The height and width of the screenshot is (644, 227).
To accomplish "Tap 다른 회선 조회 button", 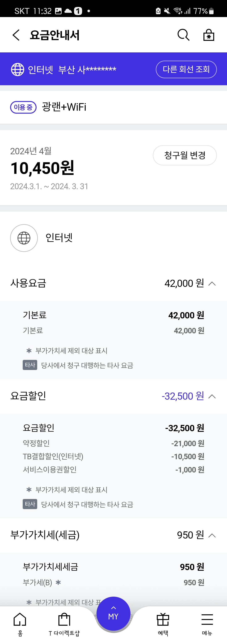I will tap(186, 69).
